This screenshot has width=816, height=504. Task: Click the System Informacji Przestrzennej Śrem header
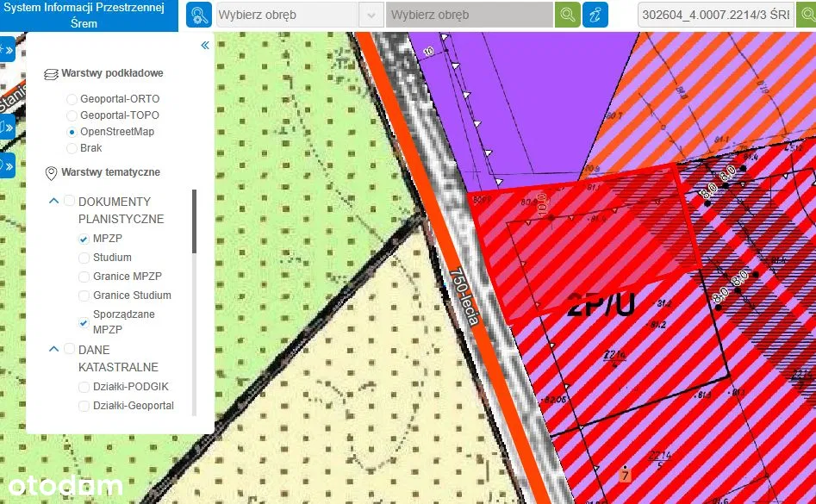[89, 16]
